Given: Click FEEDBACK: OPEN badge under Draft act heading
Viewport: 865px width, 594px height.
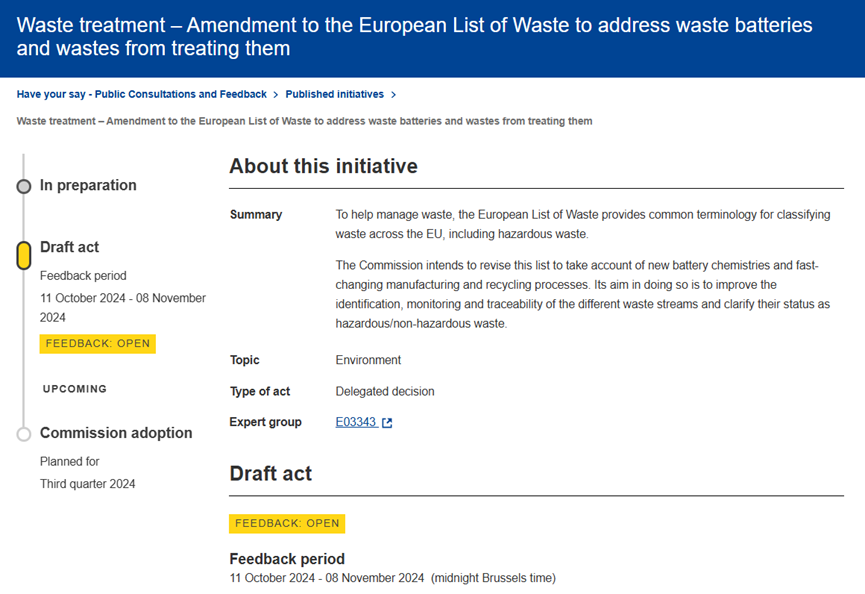Looking at the screenshot, I should 287,523.
